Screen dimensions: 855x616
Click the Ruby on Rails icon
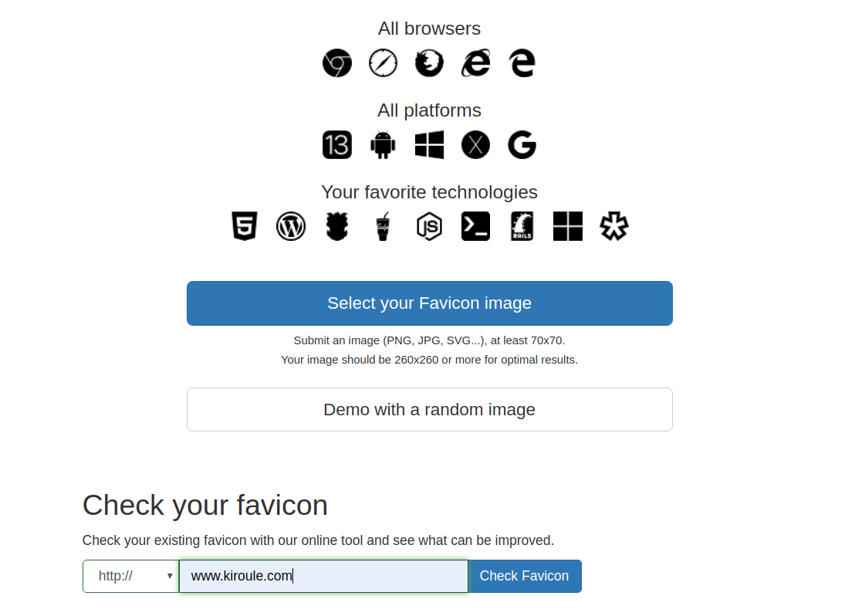522,226
